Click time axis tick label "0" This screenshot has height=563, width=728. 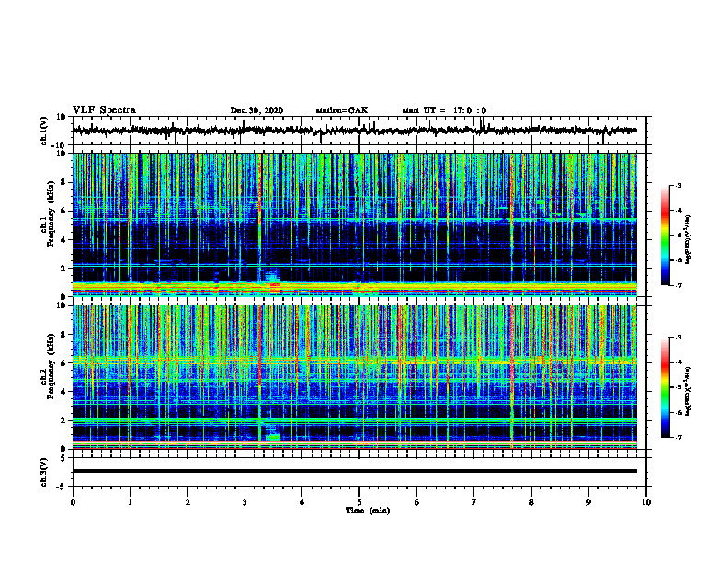pos(73,502)
